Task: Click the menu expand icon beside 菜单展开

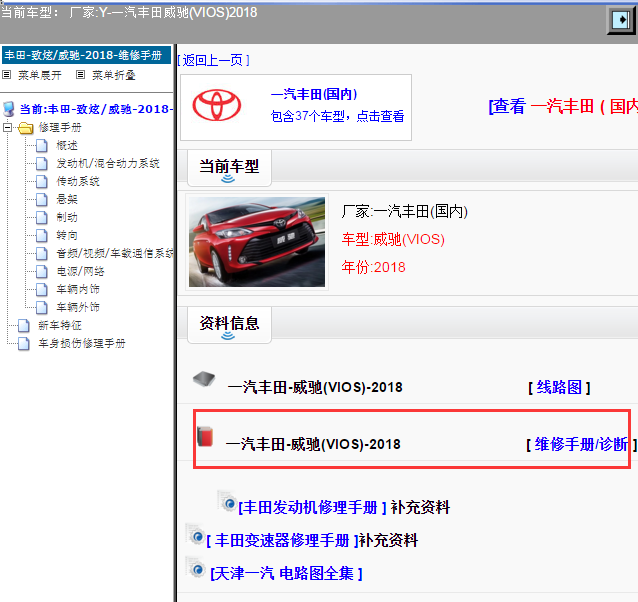Action: 7,74
